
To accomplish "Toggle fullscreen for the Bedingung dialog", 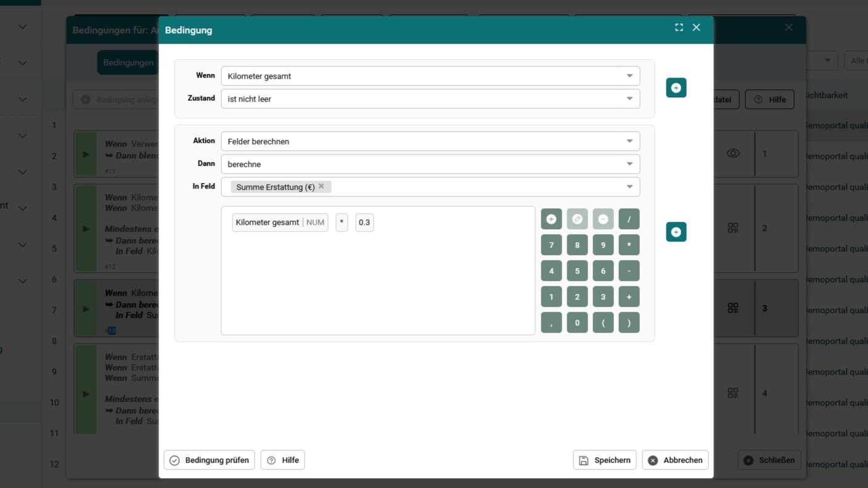I will [679, 27].
